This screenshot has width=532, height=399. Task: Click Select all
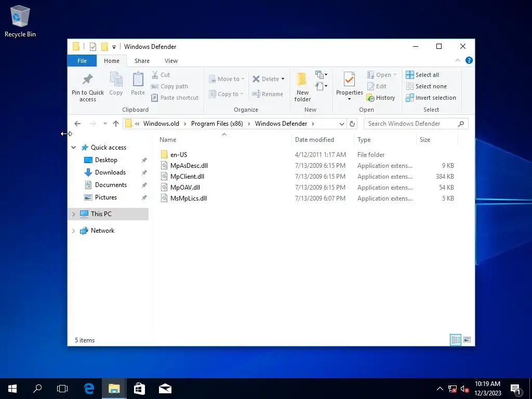(422, 75)
